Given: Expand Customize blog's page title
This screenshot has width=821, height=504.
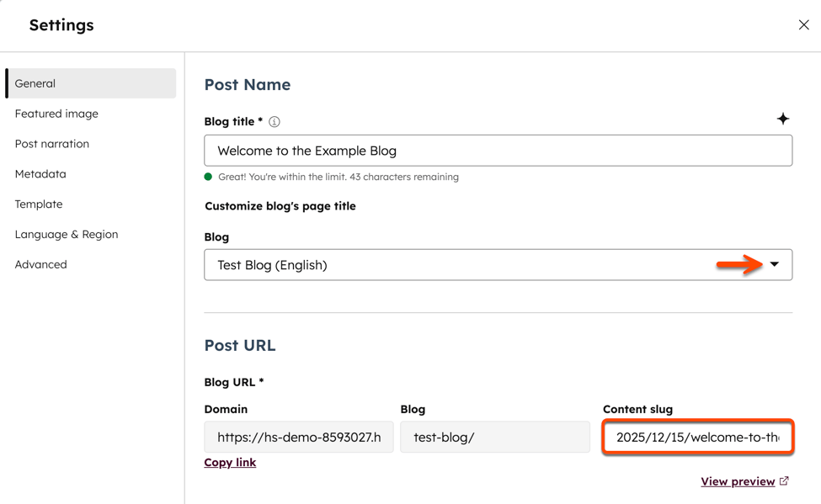Looking at the screenshot, I should pos(280,206).
